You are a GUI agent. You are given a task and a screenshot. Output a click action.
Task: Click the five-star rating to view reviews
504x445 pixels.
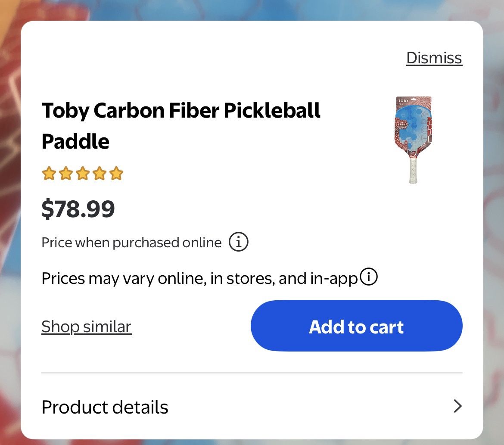point(82,174)
